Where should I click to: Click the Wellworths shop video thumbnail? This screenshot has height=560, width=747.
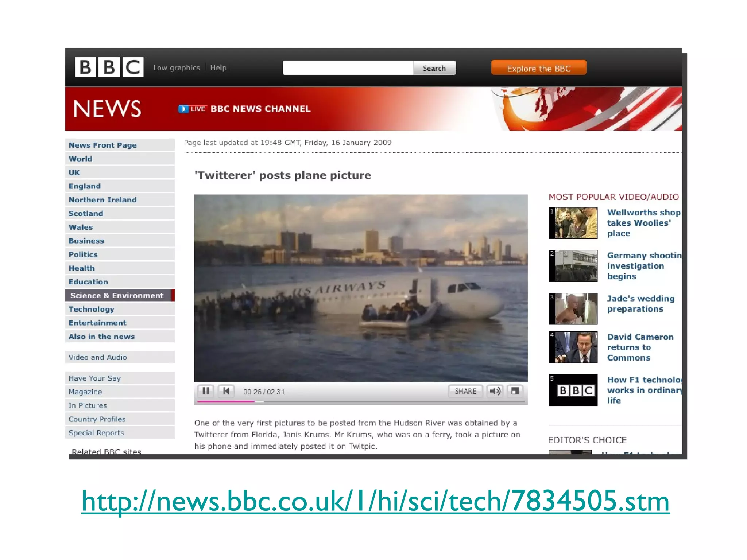pyautogui.click(x=573, y=223)
